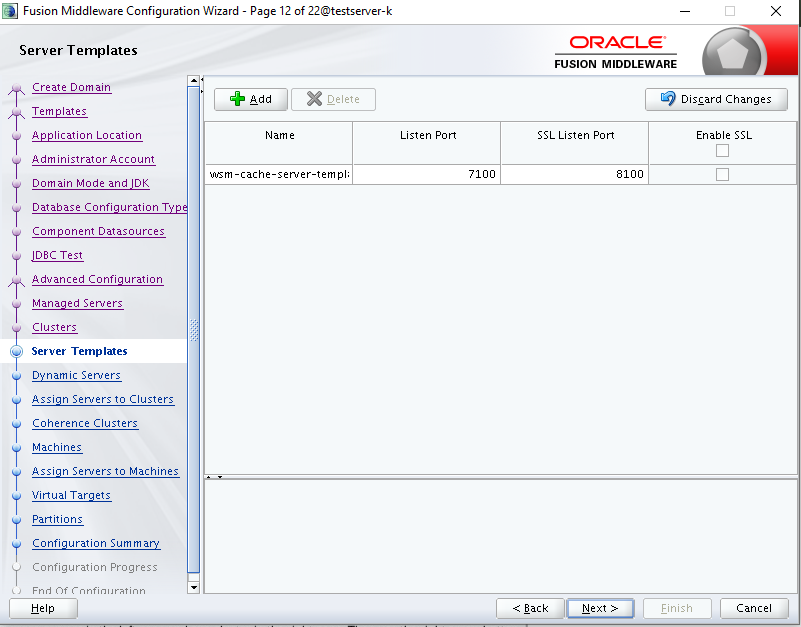Edit the wsm-cache-server-template name cell
The width and height of the screenshot is (801, 627).
pos(279,174)
